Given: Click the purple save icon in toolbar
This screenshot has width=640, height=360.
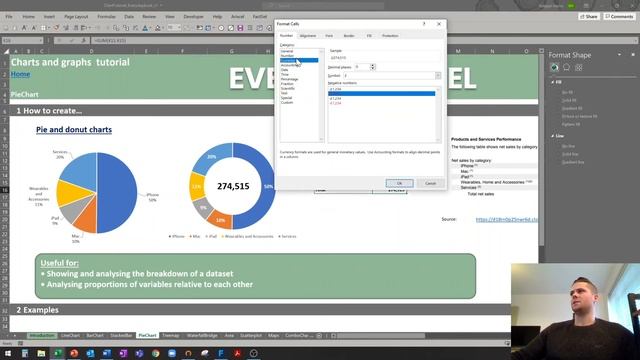Looking at the screenshot, I should coord(240,28).
